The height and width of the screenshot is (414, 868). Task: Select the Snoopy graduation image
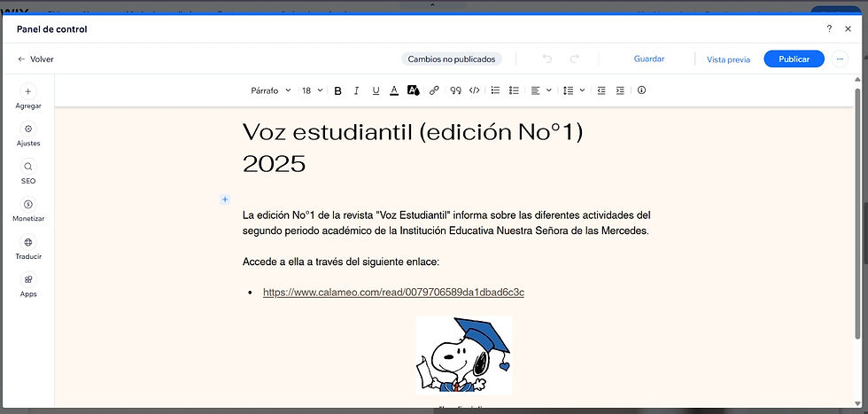click(x=464, y=355)
